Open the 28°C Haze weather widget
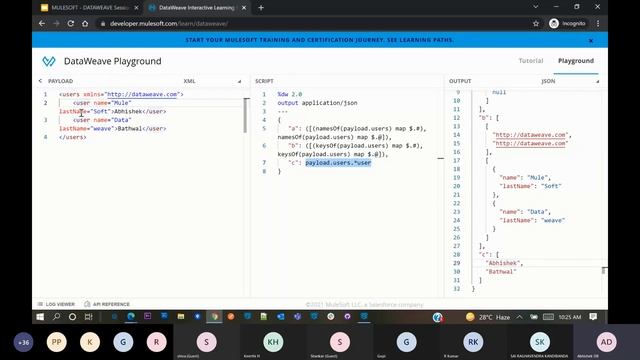 488,317
